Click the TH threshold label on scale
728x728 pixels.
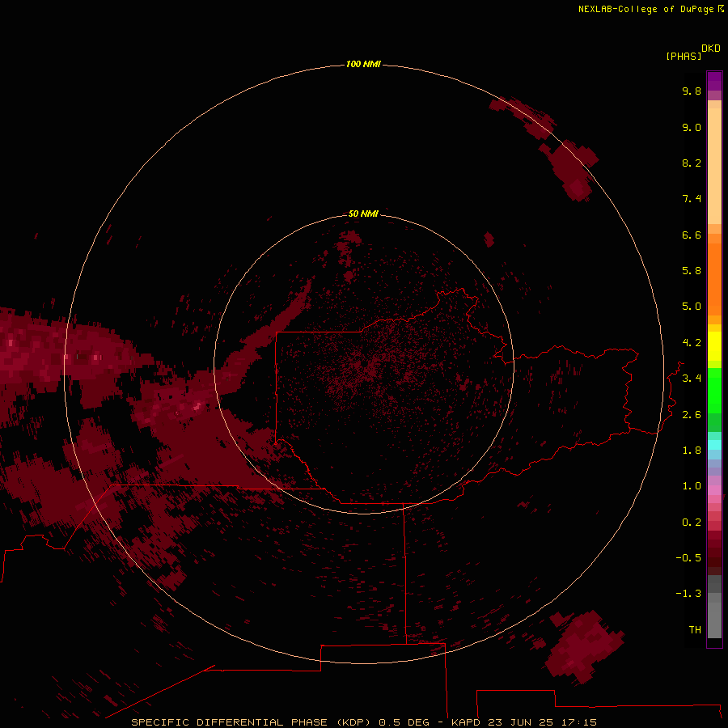pos(695,630)
